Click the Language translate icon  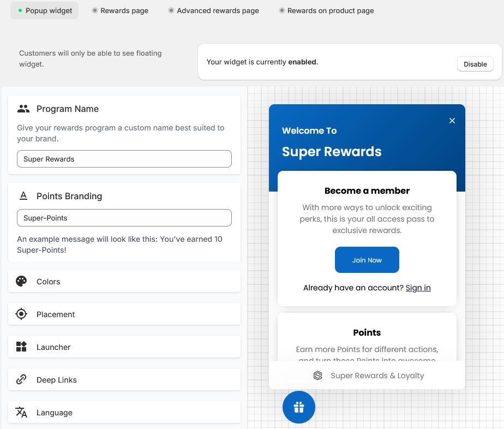[21, 413]
